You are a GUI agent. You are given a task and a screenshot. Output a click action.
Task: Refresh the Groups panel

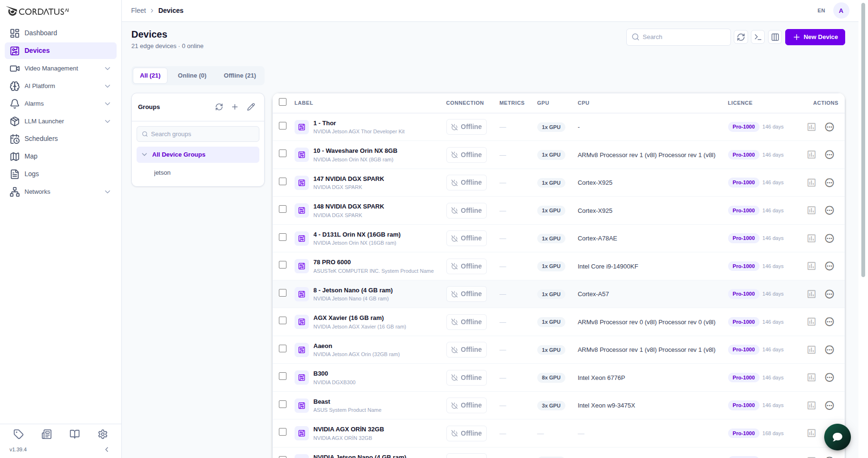pyautogui.click(x=219, y=107)
